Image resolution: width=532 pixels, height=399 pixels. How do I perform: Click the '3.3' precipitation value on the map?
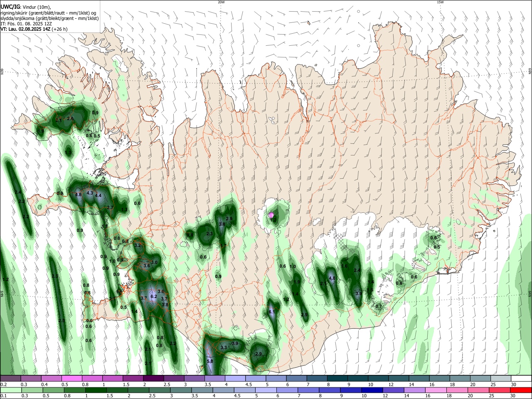pyautogui.click(x=224, y=347)
